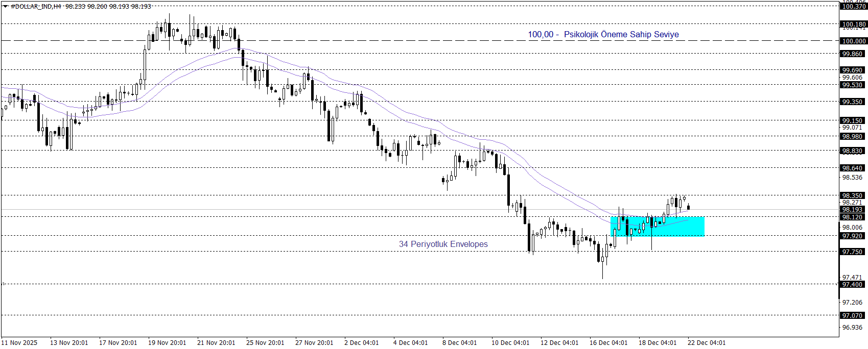Viewport: 868px width, 349px height.
Task: Select the 98.193 current price tag
Action: click(x=853, y=210)
